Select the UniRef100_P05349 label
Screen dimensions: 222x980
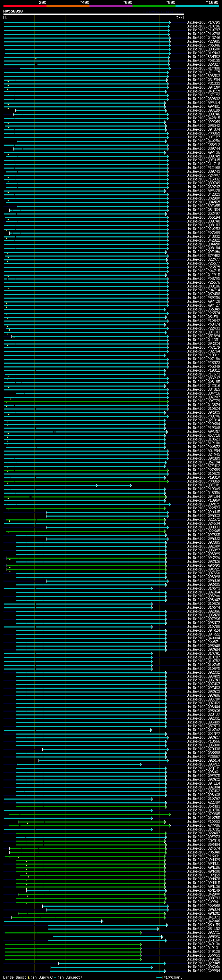[203, 367]
